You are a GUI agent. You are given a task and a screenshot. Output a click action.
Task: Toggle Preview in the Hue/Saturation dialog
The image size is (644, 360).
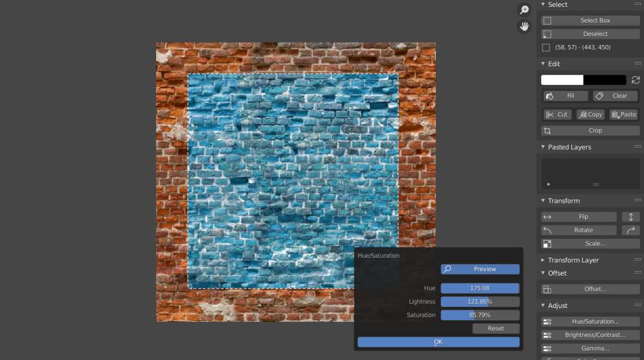[480, 269]
